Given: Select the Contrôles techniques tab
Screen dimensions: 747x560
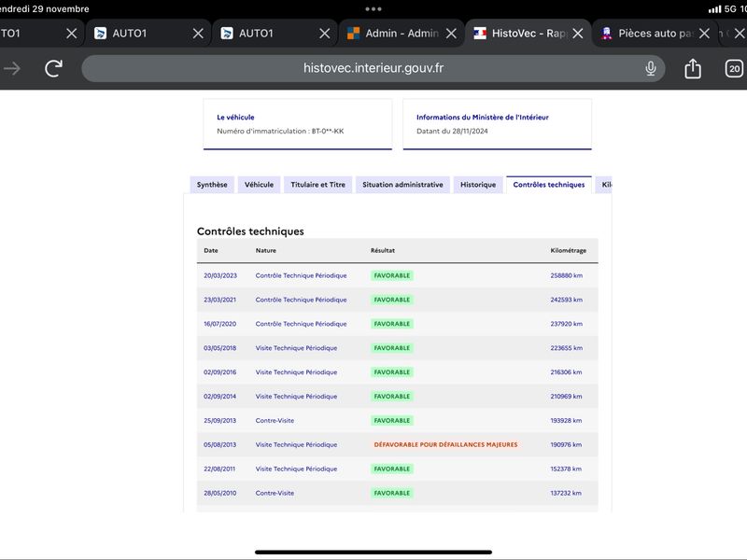Looking at the screenshot, I should click(x=549, y=185).
